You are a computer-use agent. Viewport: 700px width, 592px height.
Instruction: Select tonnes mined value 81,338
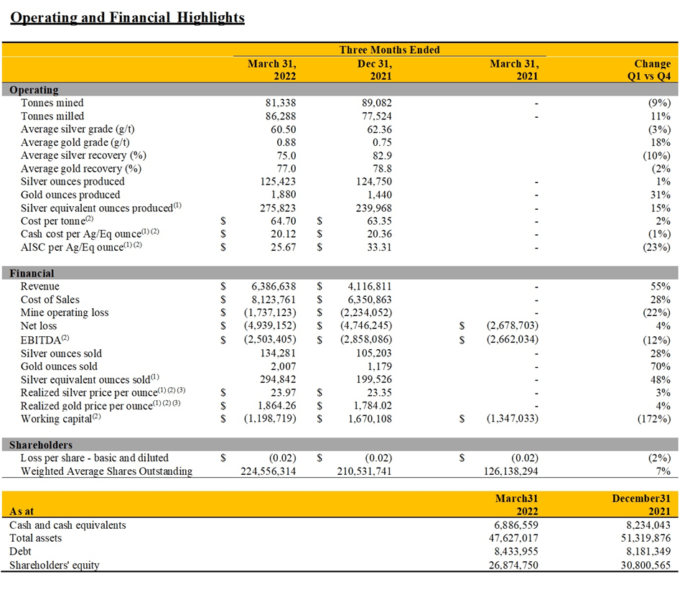tap(280, 103)
